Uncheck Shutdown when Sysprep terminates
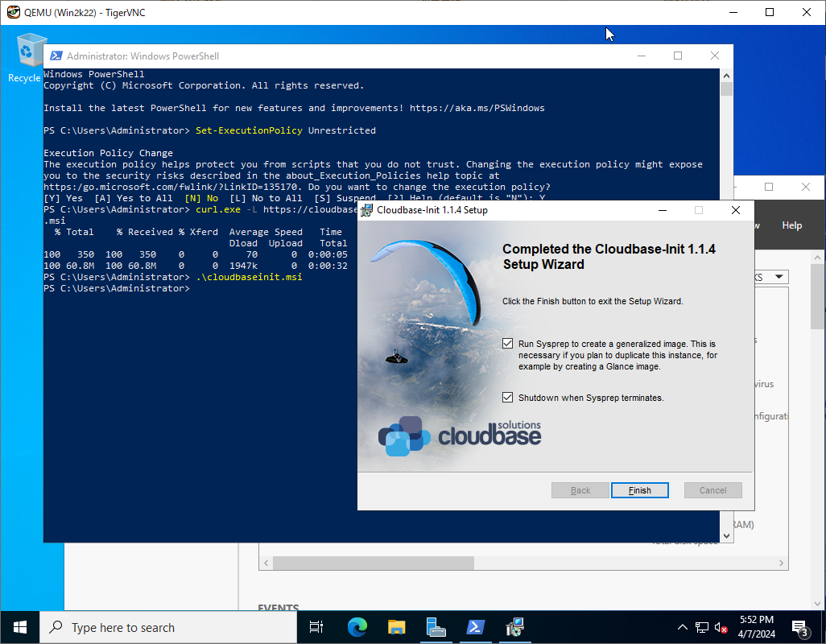This screenshot has width=826, height=644. 507,398
